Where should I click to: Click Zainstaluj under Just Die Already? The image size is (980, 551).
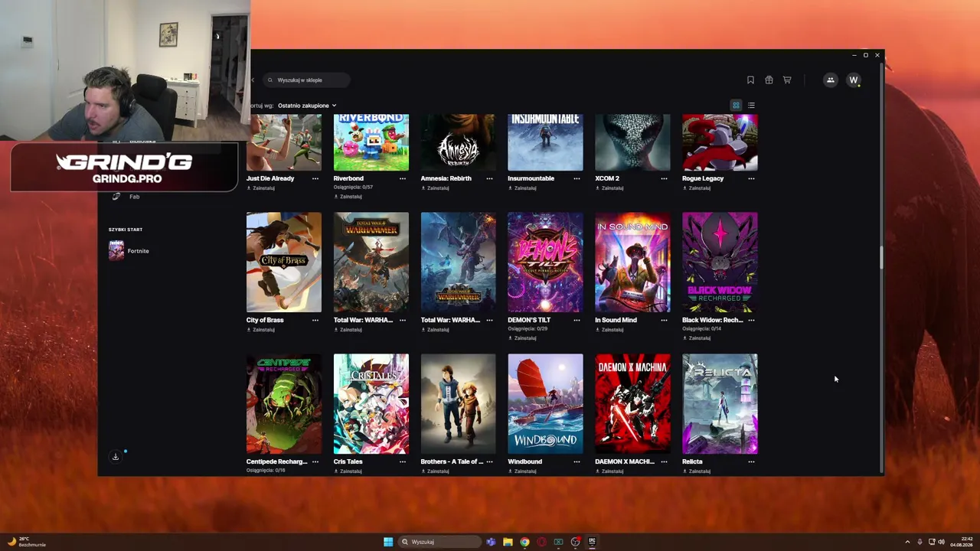click(261, 188)
